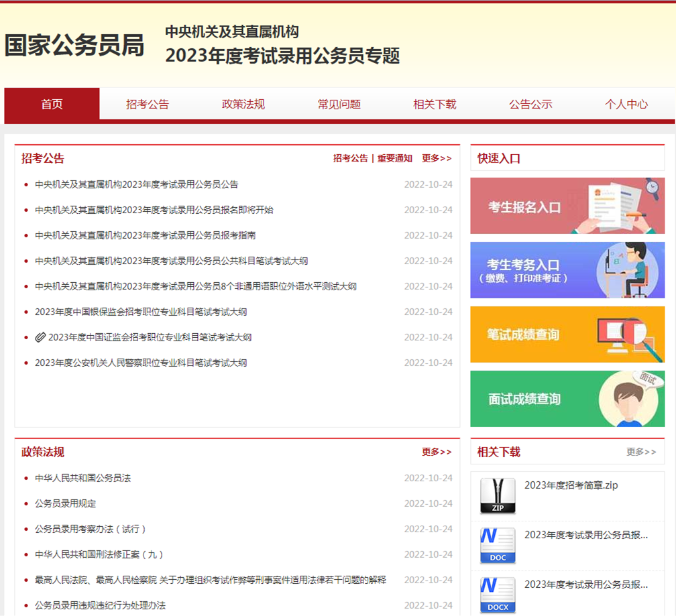Open 中央机关及其直属机构2023年度考试录用公务员公告
Image resolution: width=676 pixels, height=616 pixels.
click(135, 184)
